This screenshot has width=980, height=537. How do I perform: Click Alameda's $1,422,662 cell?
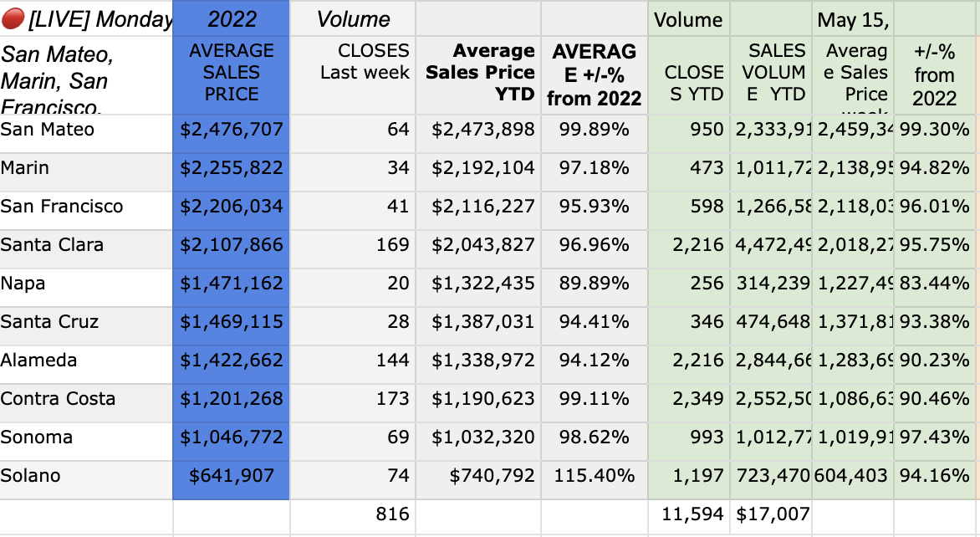coord(232,365)
